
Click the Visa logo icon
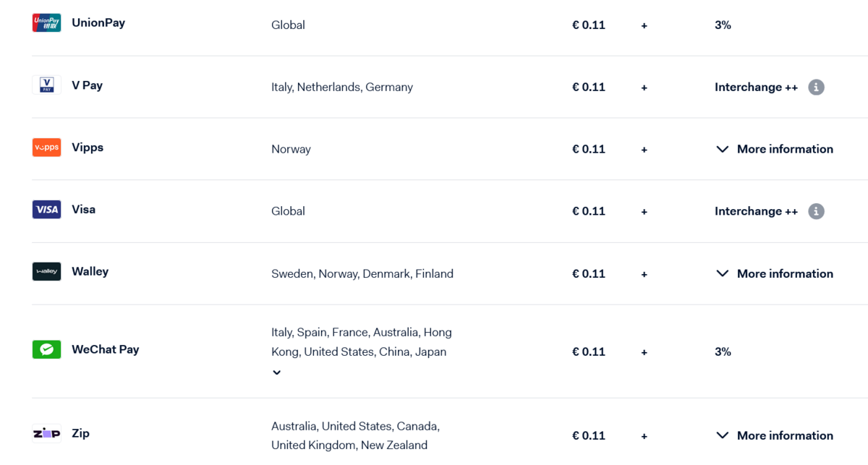tap(46, 210)
